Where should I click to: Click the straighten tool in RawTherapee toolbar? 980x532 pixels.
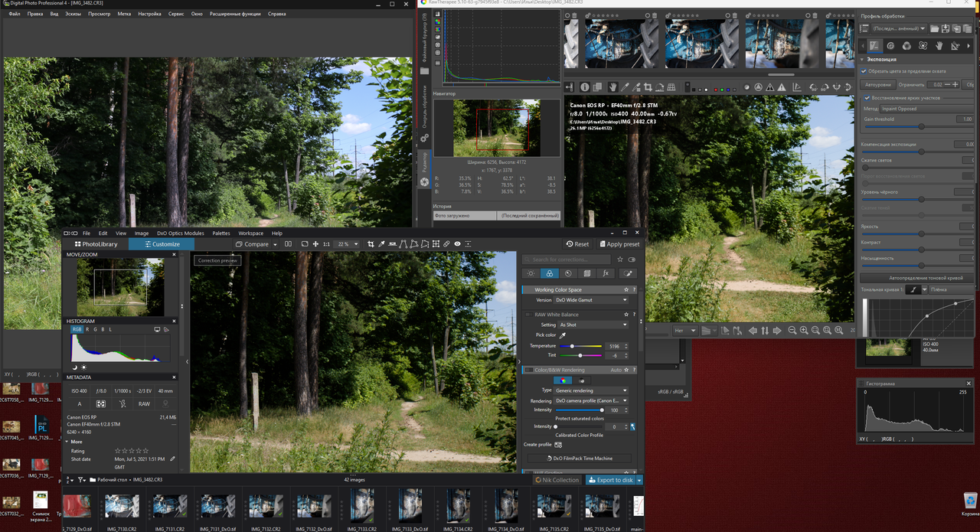pyautogui.click(x=659, y=86)
